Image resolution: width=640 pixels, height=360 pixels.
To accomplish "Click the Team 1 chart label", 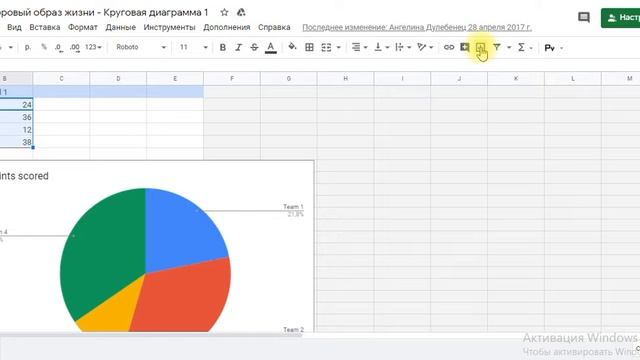I will (x=293, y=207).
